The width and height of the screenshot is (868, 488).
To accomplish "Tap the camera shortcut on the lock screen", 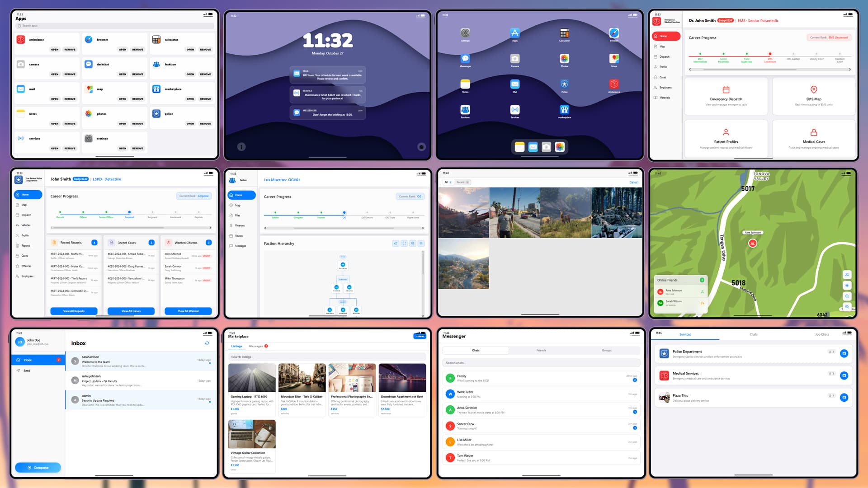I will (421, 147).
